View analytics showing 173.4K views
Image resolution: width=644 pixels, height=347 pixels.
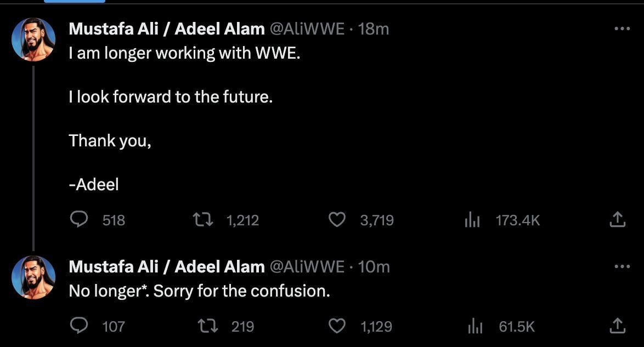coord(472,220)
